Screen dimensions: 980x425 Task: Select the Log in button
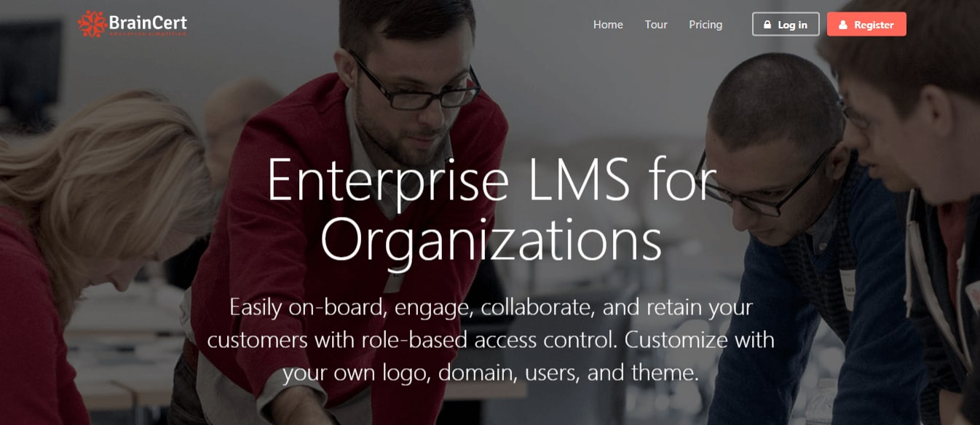pyautogui.click(x=786, y=24)
